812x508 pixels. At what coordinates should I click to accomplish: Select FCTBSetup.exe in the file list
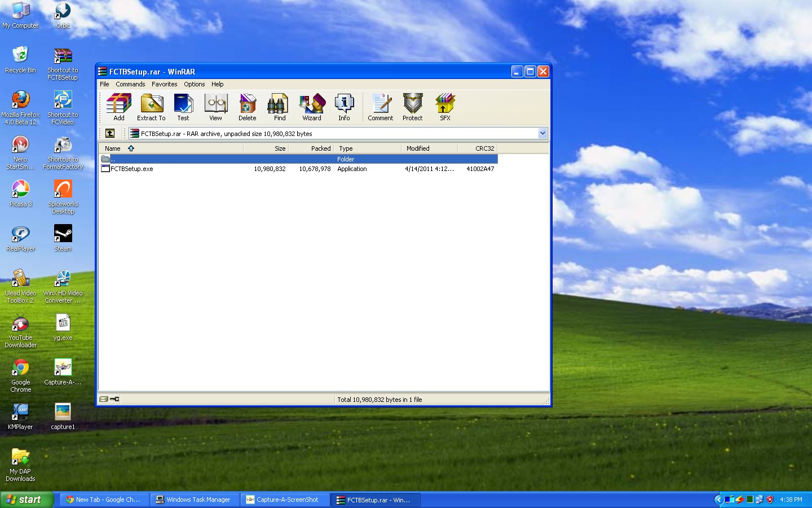click(x=132, y=169)
